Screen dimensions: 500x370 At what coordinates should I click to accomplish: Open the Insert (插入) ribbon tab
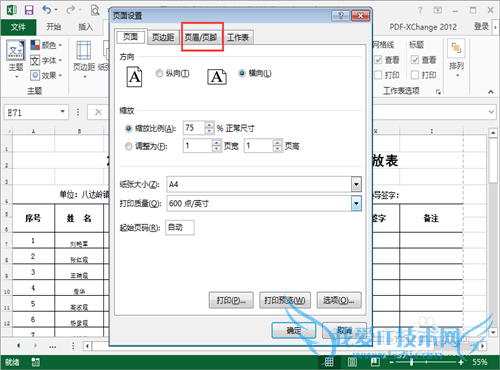pyautogui.click(x=85, y=27)
